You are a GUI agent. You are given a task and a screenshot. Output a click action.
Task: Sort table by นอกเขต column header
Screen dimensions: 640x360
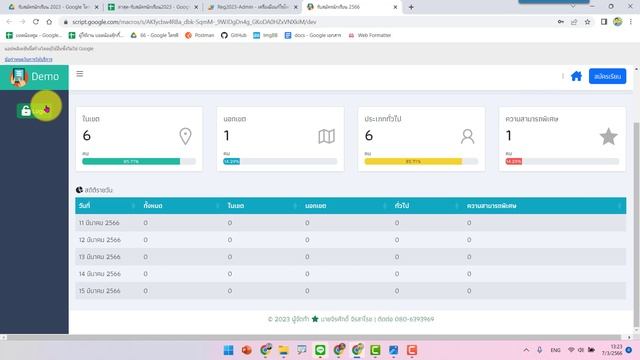click(345, 205)
